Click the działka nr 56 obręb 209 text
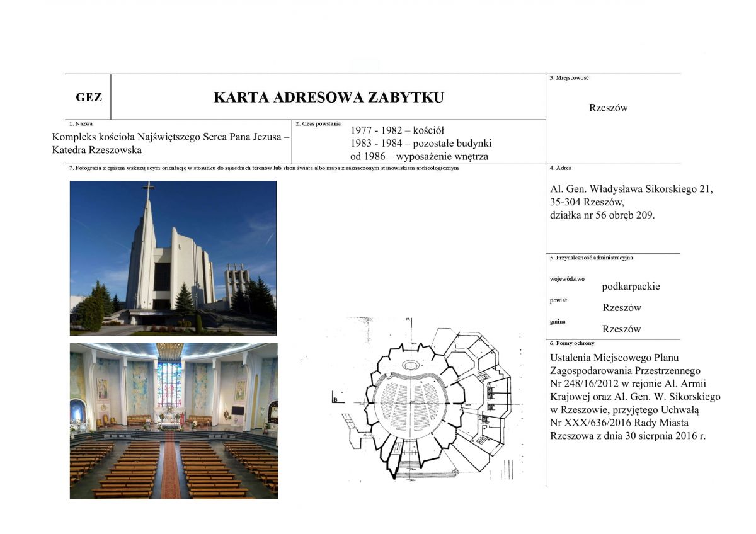The image size is (756, 534). pos(602,214)
